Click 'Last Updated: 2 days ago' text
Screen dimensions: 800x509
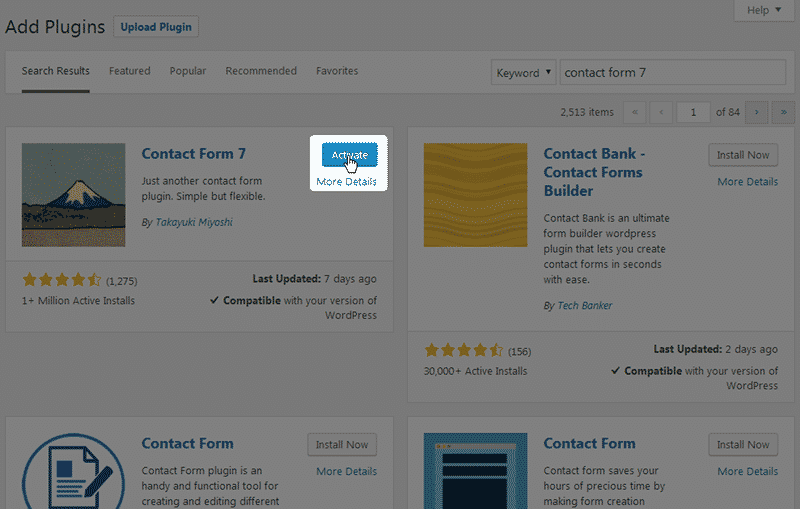coord(716,349)
